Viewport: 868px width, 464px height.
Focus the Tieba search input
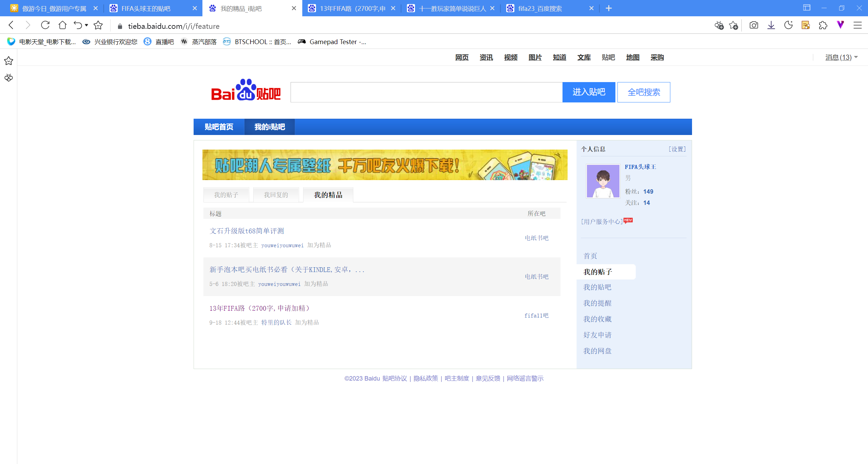426,92
